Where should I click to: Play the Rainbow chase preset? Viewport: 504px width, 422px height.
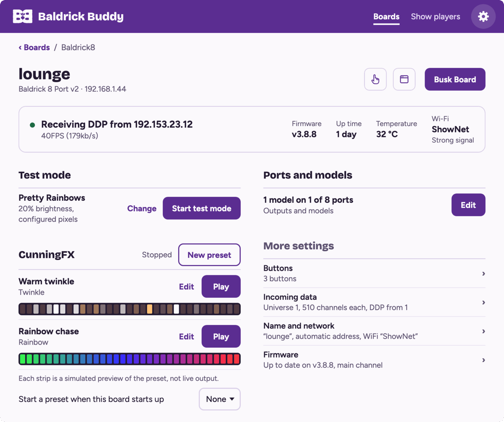tap(221, 337)
